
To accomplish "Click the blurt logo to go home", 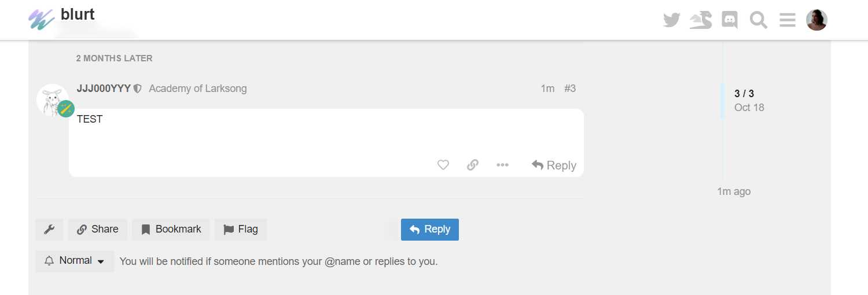I will 61,17.
